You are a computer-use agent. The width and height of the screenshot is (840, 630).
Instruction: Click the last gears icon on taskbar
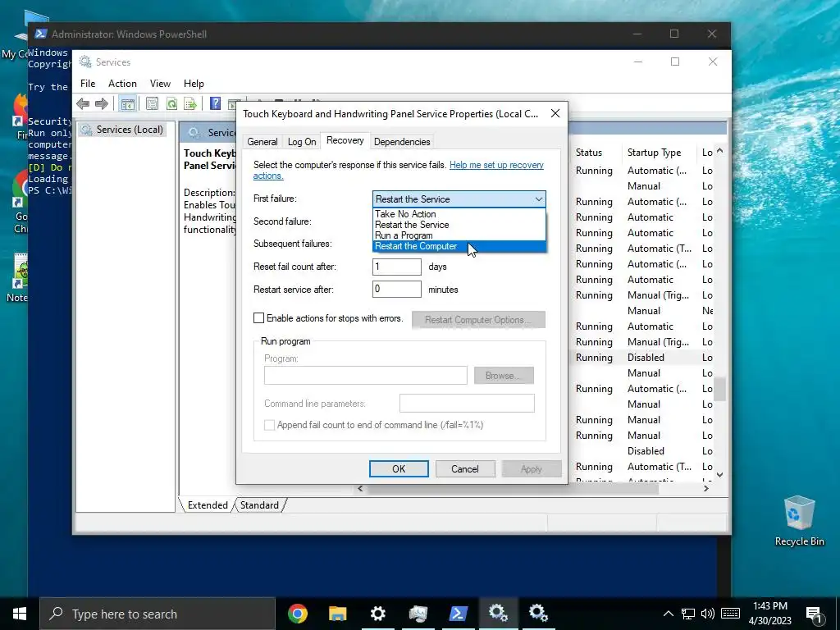[538, 614]
